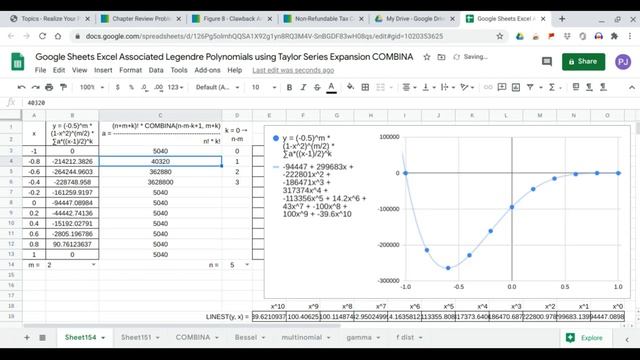Click the horizontal scrollbar of the sheet

pyautogui.click(x=182, y=326)
